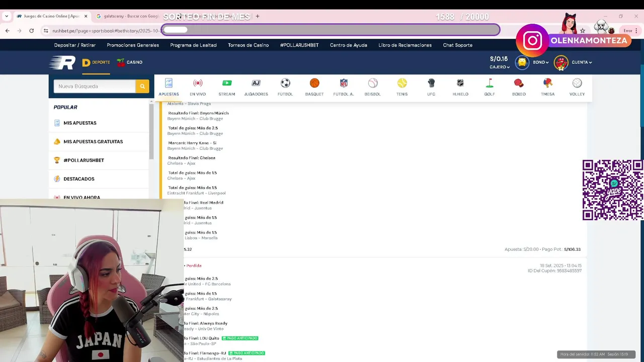Click the Yape QR code overlay
The image size is (644, 362).
(x=613, y=190)
